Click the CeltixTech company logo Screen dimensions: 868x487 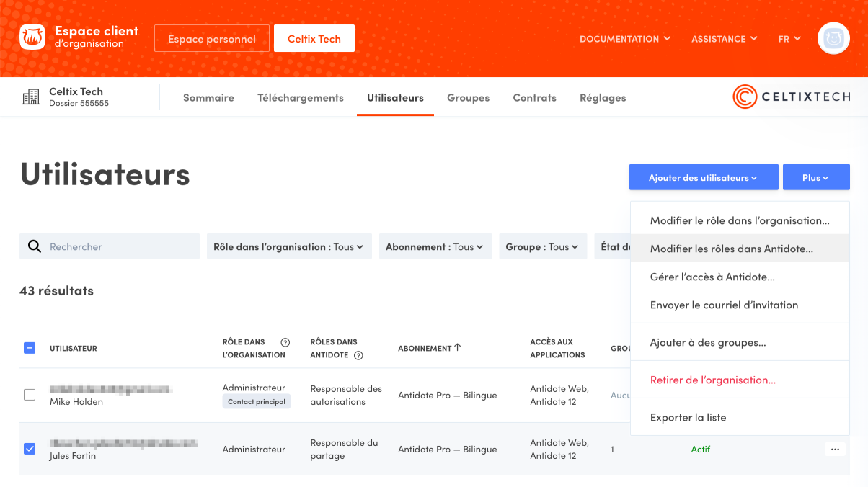tap(791, 97)
